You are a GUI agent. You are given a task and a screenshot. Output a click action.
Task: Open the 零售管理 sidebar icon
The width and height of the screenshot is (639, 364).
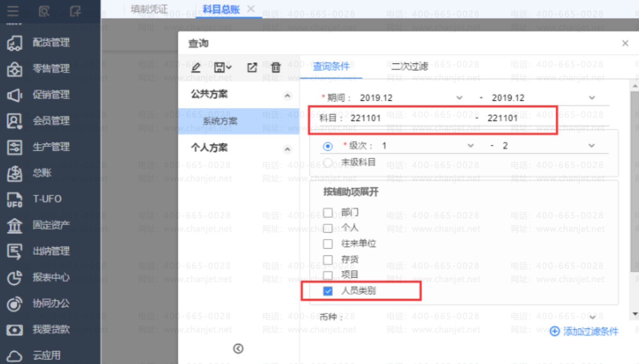(15, 69)
